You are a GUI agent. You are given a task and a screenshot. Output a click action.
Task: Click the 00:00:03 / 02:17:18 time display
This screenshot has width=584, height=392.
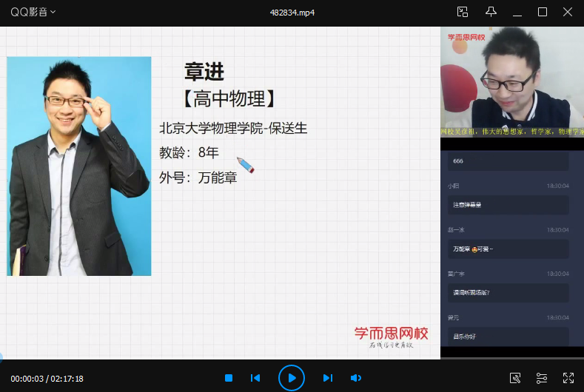47,379
